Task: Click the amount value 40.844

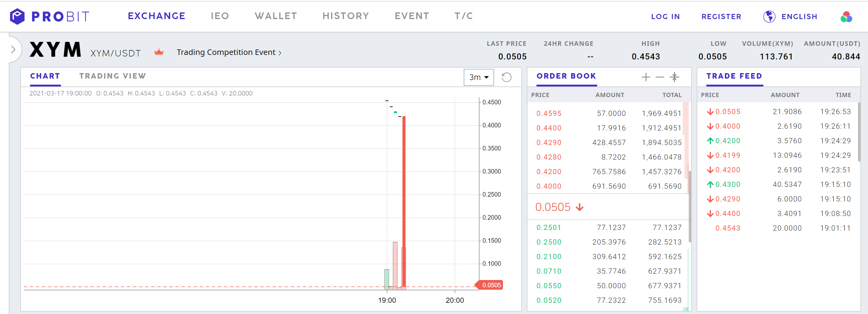Action: pos(846,57)
